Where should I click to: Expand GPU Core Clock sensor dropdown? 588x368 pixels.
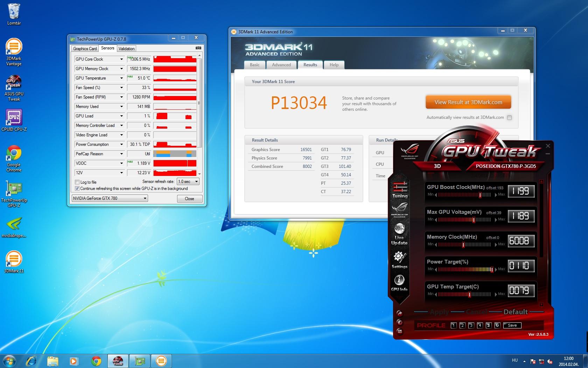(121, 59)
